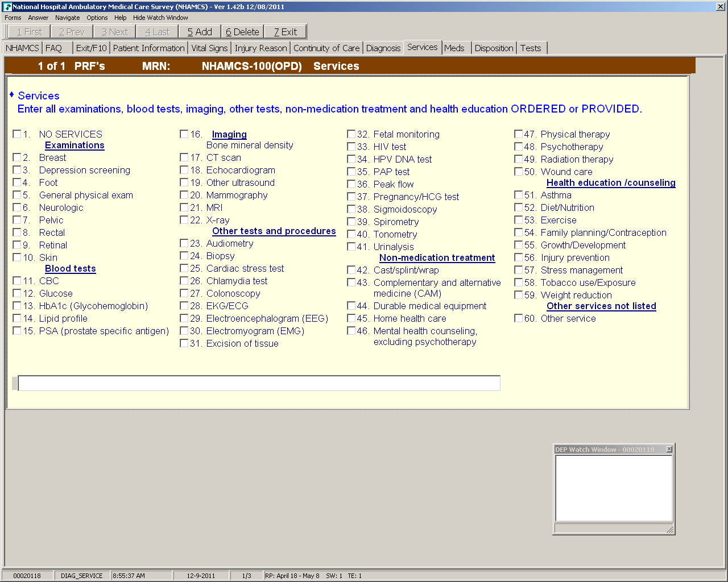The width and height of the screenshot is (728, 582).
Task: Click the Imaging section heading
Action: [229, 135]
